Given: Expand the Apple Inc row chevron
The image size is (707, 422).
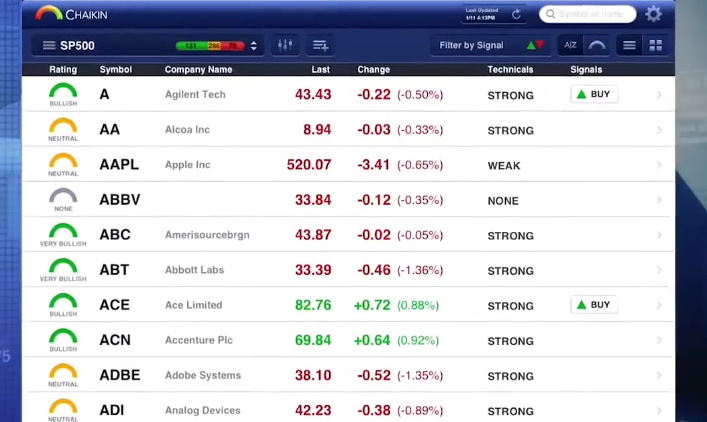Looking at the screenshot, I should point(659,165).
